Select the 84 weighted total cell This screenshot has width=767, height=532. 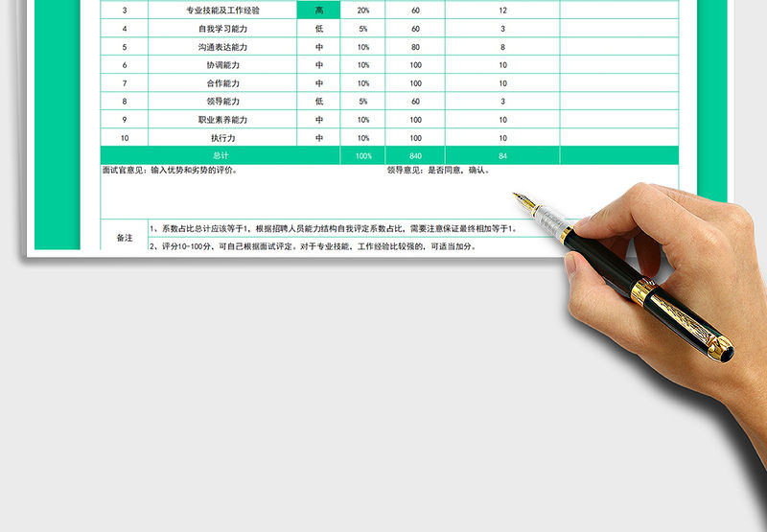click(x=502, y=155)
